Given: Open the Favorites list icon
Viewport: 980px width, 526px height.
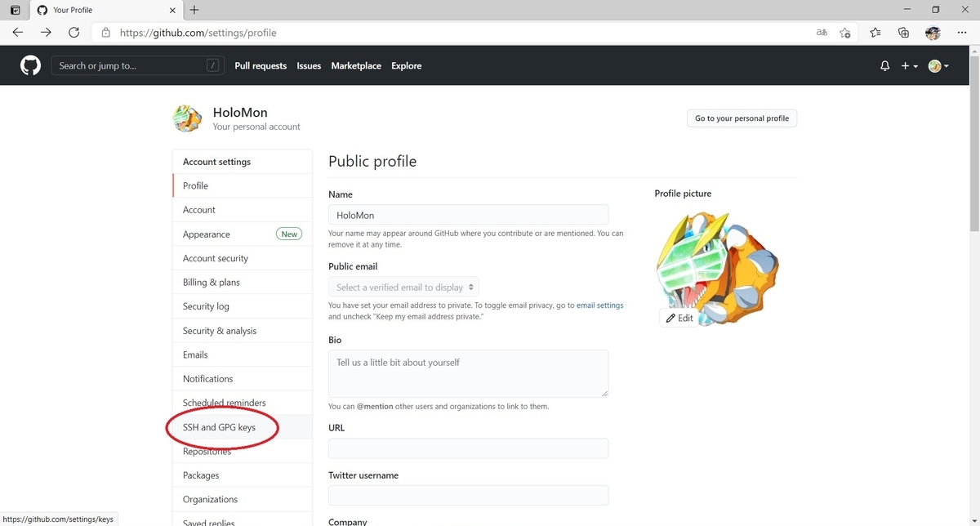Looking at the screenshot, I should pyautogui.click(x=875, y=33).
